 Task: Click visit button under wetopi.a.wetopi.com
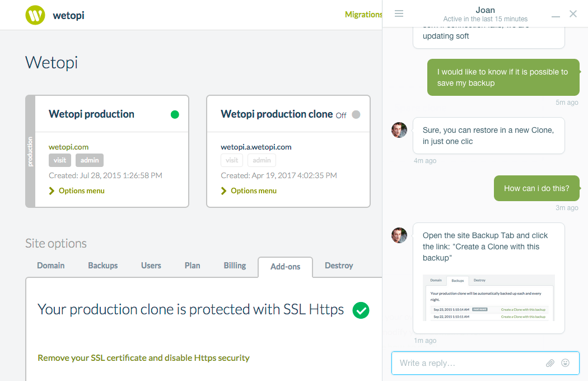(x=232, y=160)
